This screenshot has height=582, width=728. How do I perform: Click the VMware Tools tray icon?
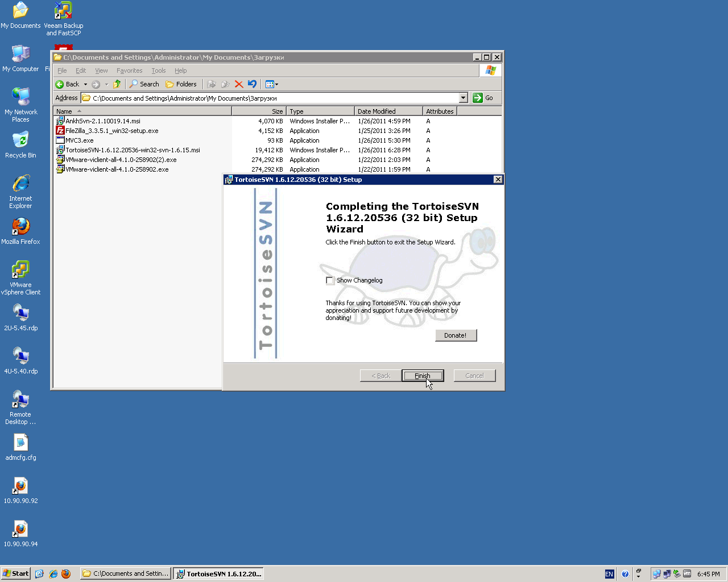pos(687,574)
